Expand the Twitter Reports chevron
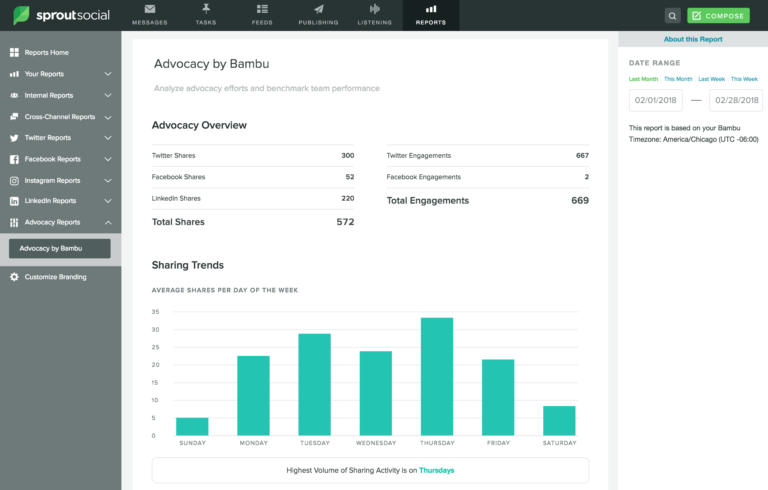 point(108,138)
